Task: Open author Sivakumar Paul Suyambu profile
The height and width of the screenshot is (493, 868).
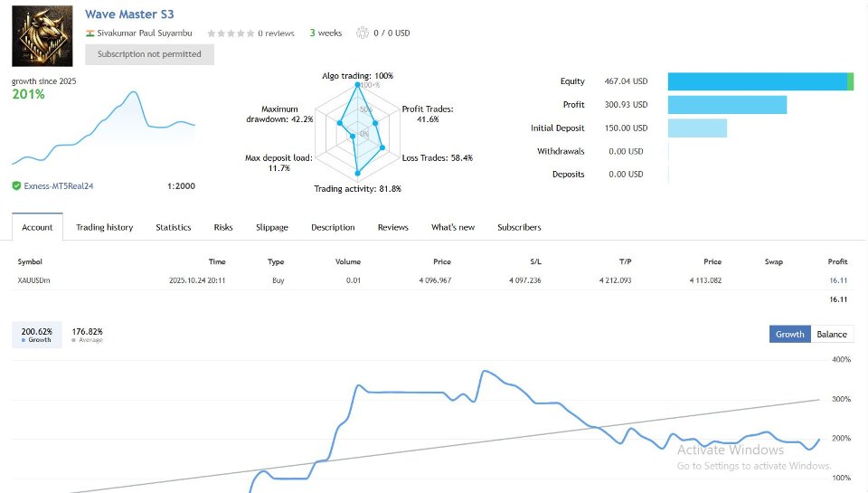Action: pos(146,33)
